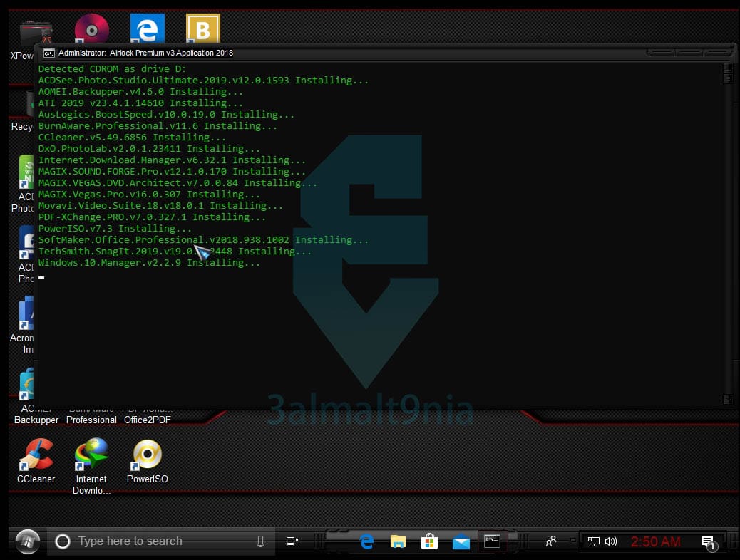This screenshot has height=560, width=740.
Task: Click the Internet.Download.Manager.v6.32.1 console line
Action: pos(172,160)
